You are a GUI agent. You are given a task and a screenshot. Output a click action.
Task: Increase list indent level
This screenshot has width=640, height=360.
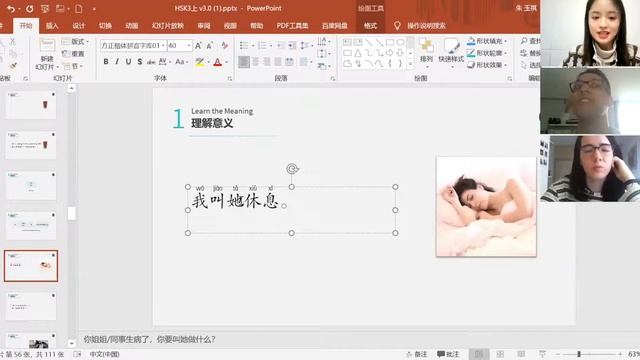(292, 45)
